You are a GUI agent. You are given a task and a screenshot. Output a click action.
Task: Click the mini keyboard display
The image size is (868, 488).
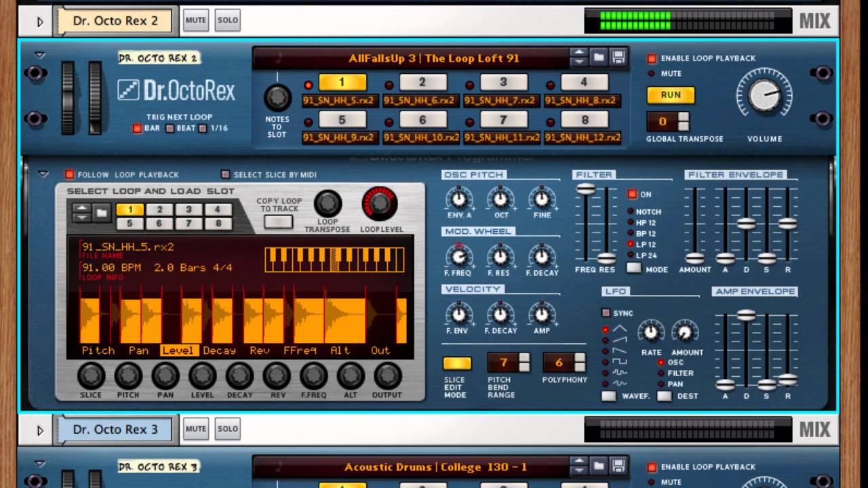coord(334,260)
